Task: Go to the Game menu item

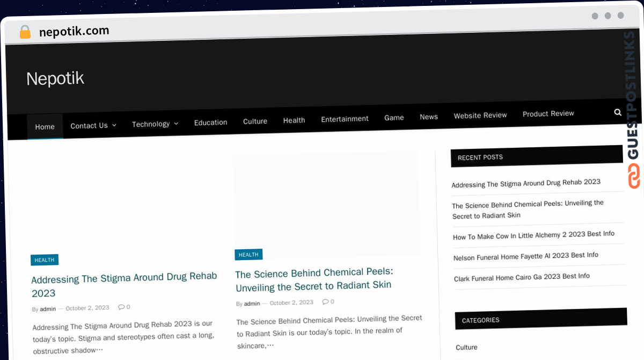Action: [394, 118]
